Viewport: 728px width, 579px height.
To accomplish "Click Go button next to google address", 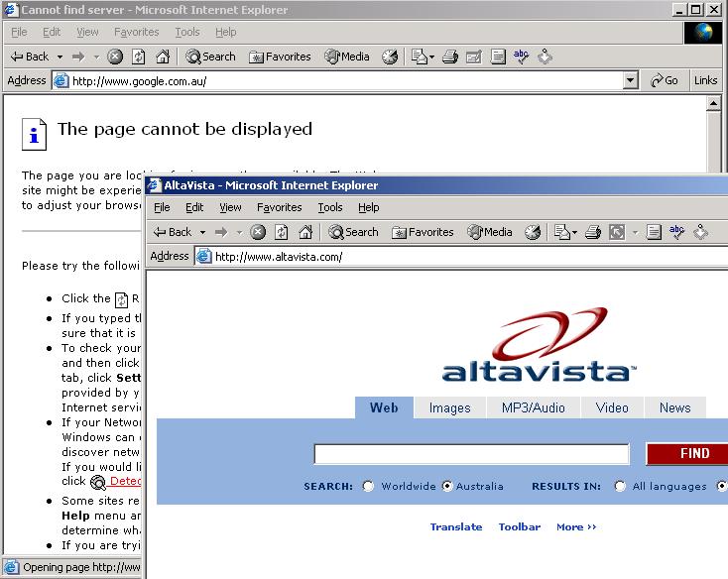I will point(665,80).
